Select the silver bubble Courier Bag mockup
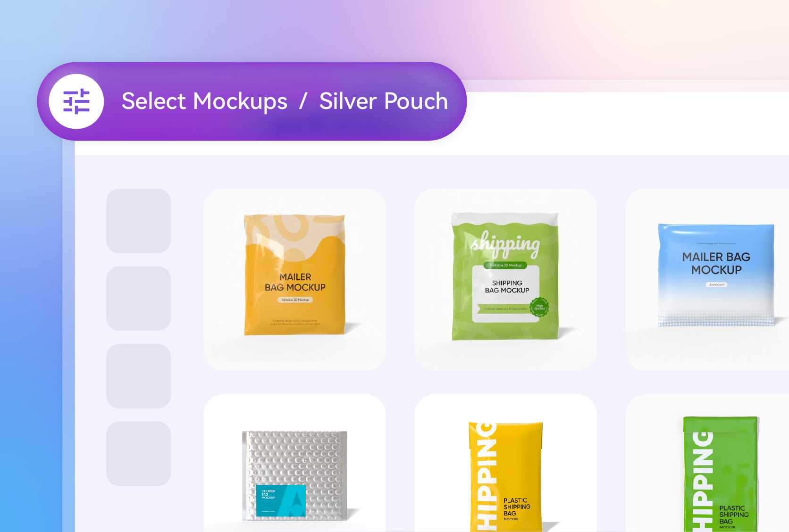This screenshot has width=789, height=532. coord(294,463)
